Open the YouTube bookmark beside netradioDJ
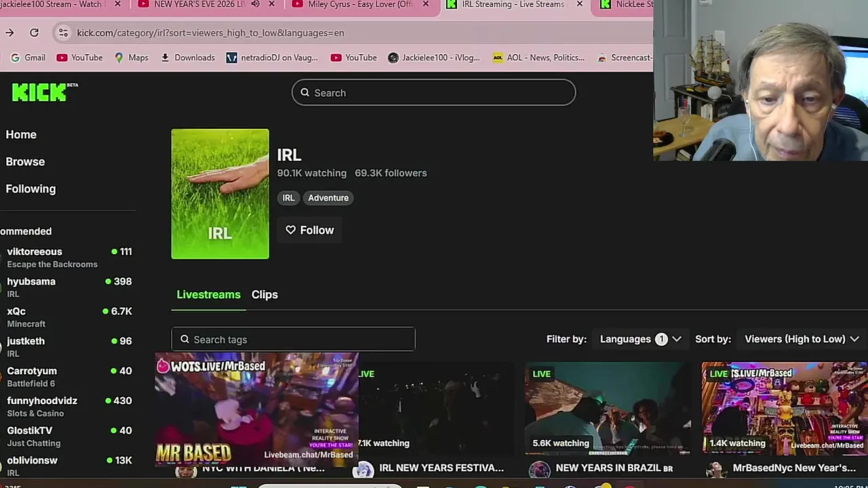The width and height of the screenshot is (868, 488). pyautogui.click(x=353, y=58)
